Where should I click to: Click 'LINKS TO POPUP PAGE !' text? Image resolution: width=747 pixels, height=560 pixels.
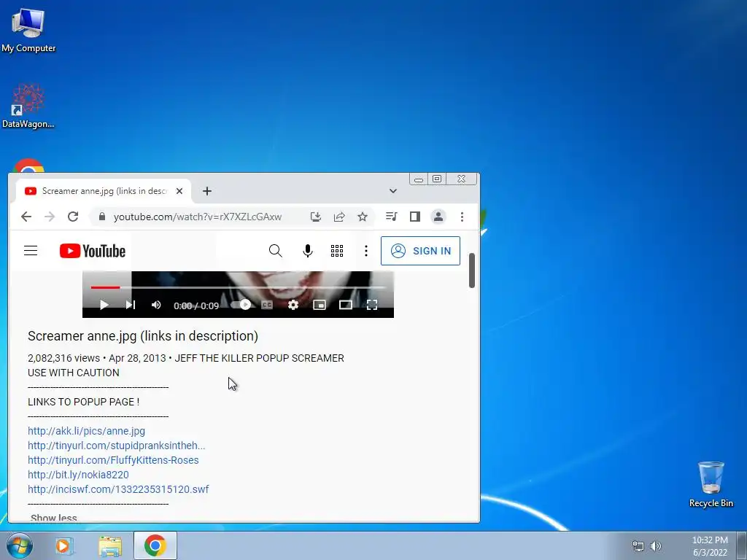(83, 402)
